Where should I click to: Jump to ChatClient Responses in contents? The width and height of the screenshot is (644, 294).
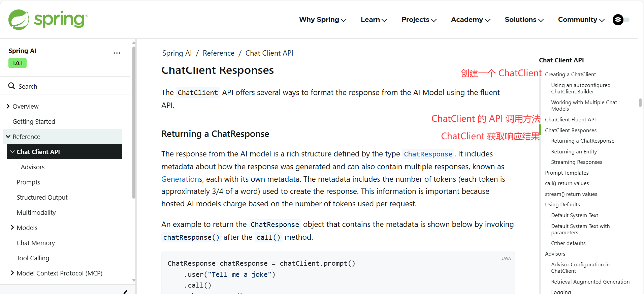[x=571, y=130]
